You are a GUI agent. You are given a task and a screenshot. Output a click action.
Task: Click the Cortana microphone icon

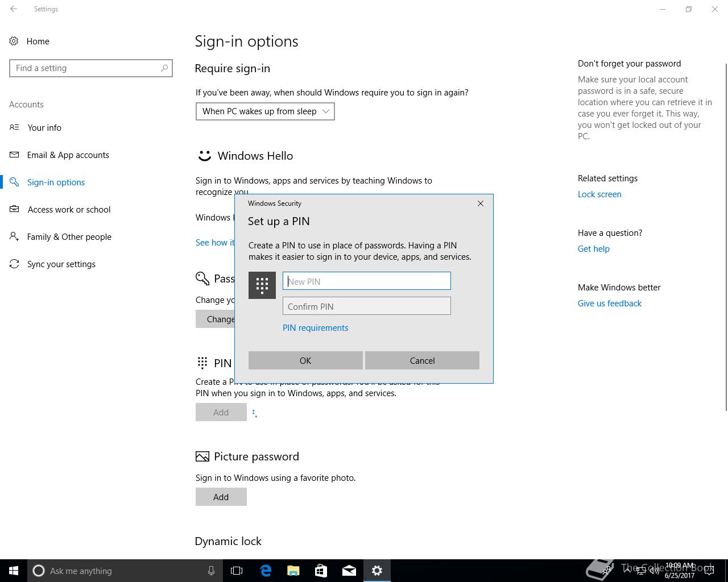tap(211, 571)
